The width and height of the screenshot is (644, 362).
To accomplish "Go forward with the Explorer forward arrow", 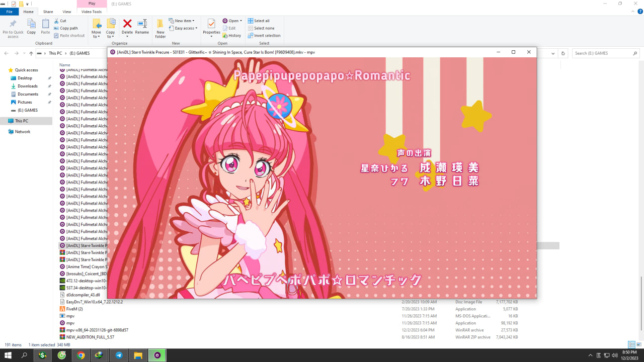I will (17, 53).
